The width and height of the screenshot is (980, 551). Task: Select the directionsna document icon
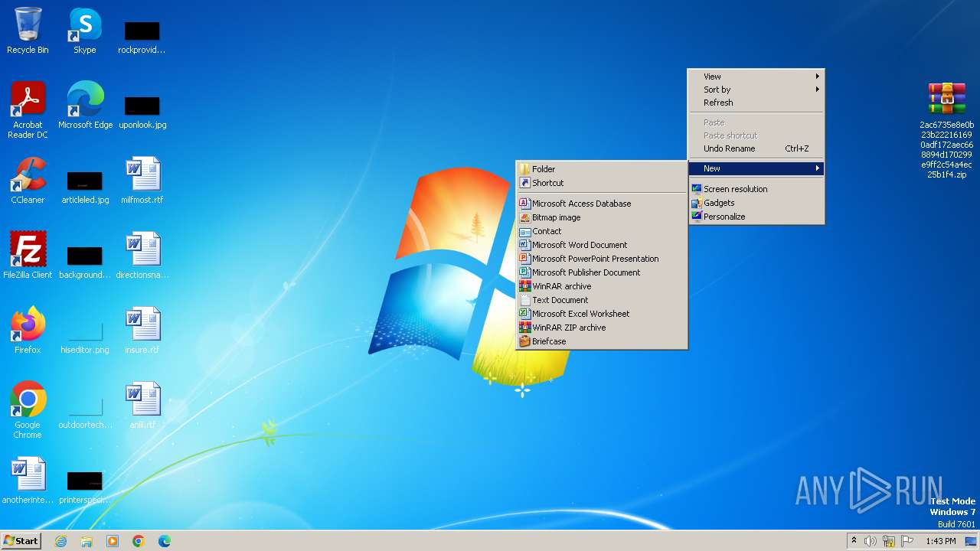(x=142, y=256)
